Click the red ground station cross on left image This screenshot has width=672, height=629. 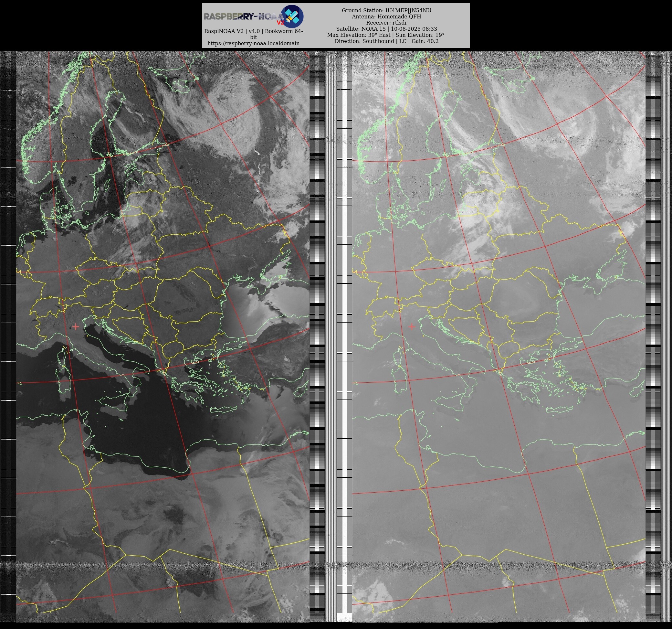coord(76,326)
